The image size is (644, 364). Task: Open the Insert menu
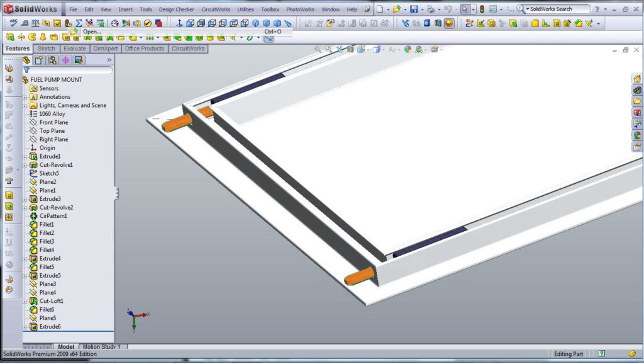125,9
